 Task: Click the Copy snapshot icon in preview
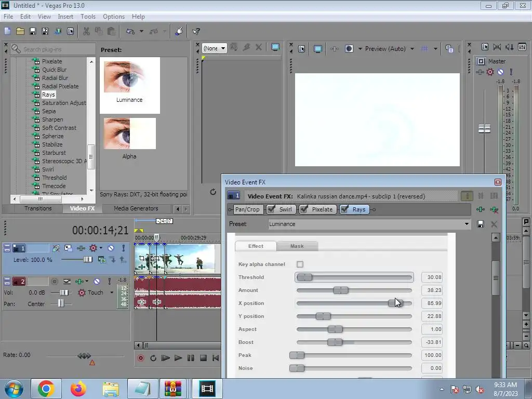coord(449,49)
